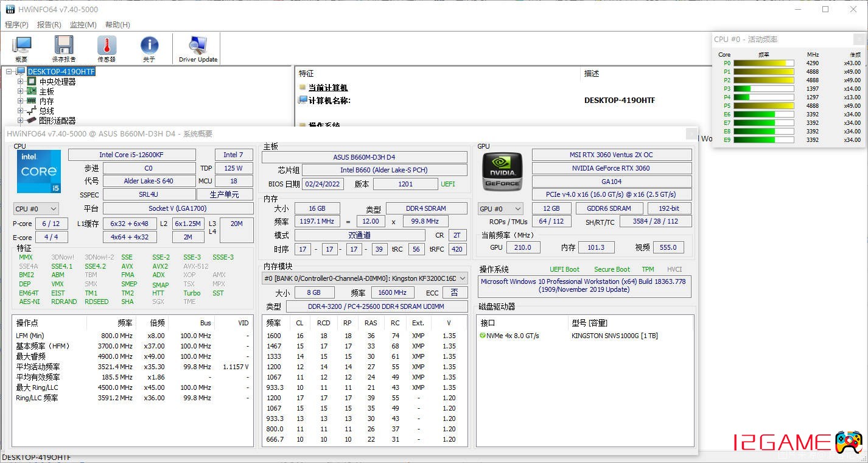This screenshot has width=868, height=463.
Task: Select DESKTOP-419OHTF in the device tree
Action: pos(61,71)
